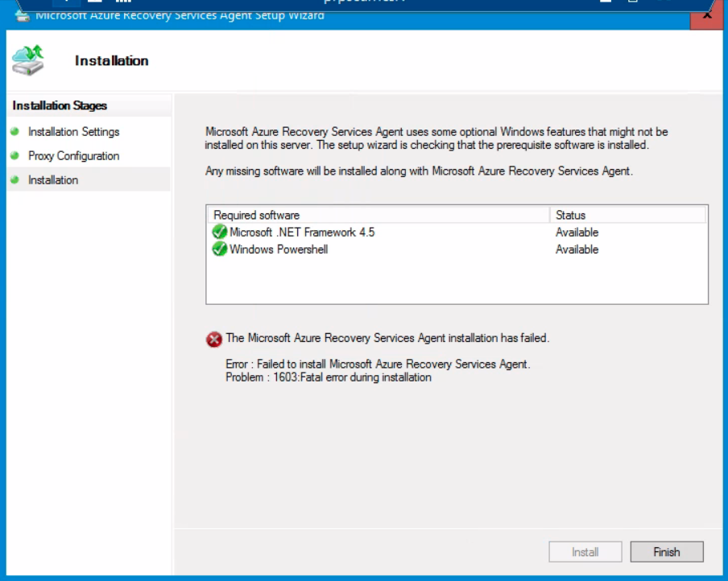Click the installation has failed message
Viewport: 728px width, 581px height.
pos(387,338)
